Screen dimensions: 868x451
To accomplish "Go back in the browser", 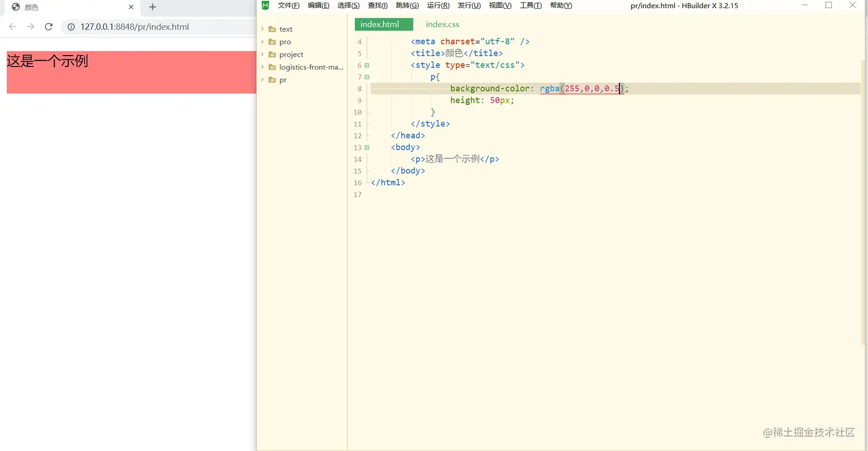I will tap(12, 27).
